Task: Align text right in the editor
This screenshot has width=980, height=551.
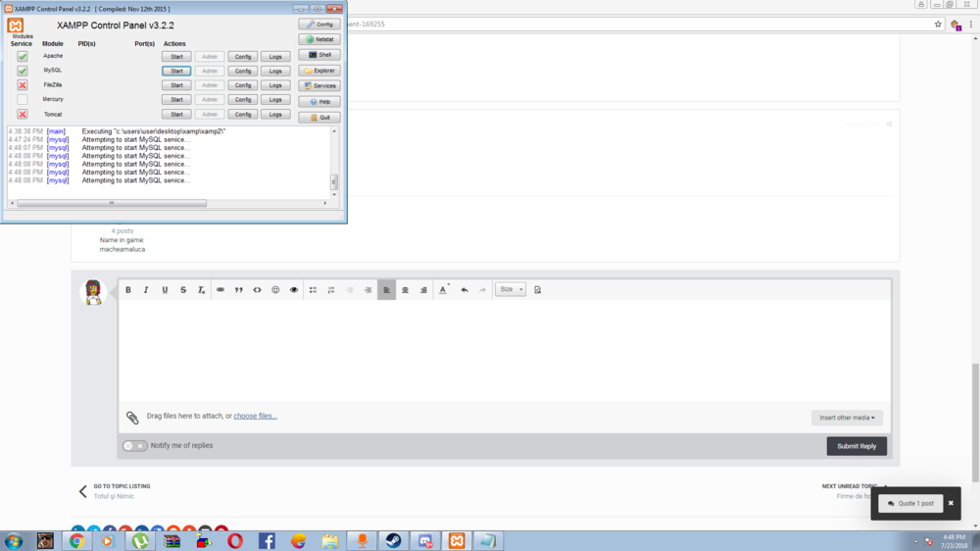Action: [x=423, y=289]
